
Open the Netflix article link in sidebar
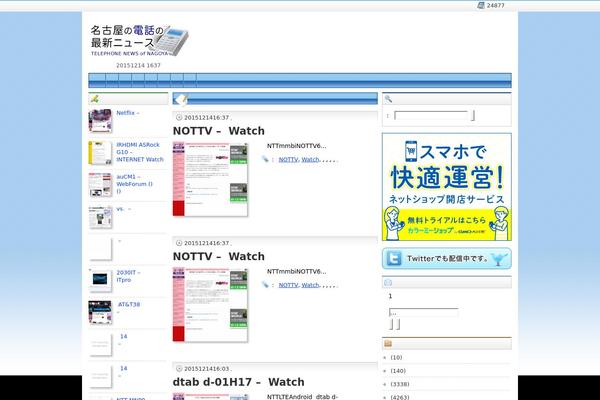pos(128,113)
